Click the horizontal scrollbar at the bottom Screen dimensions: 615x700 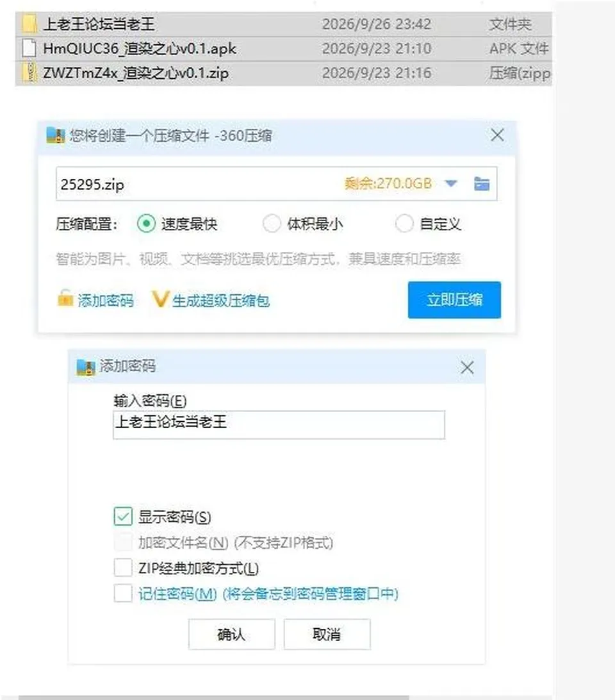pos(214,697)
